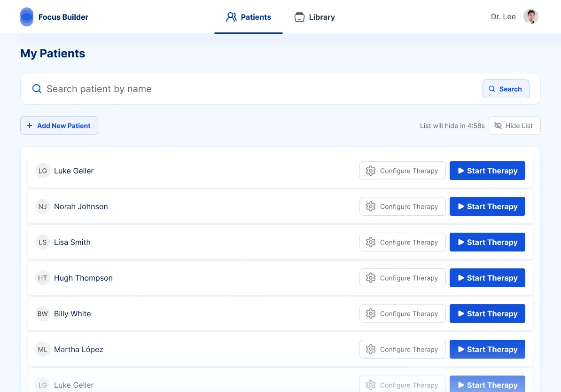Click the gear icon in Martha López's row

click(371, 349)
